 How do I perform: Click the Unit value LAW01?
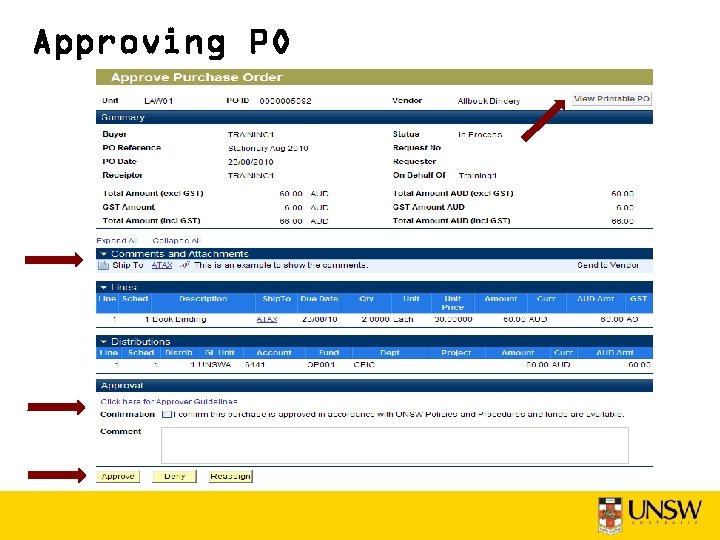tap(158, 101)
